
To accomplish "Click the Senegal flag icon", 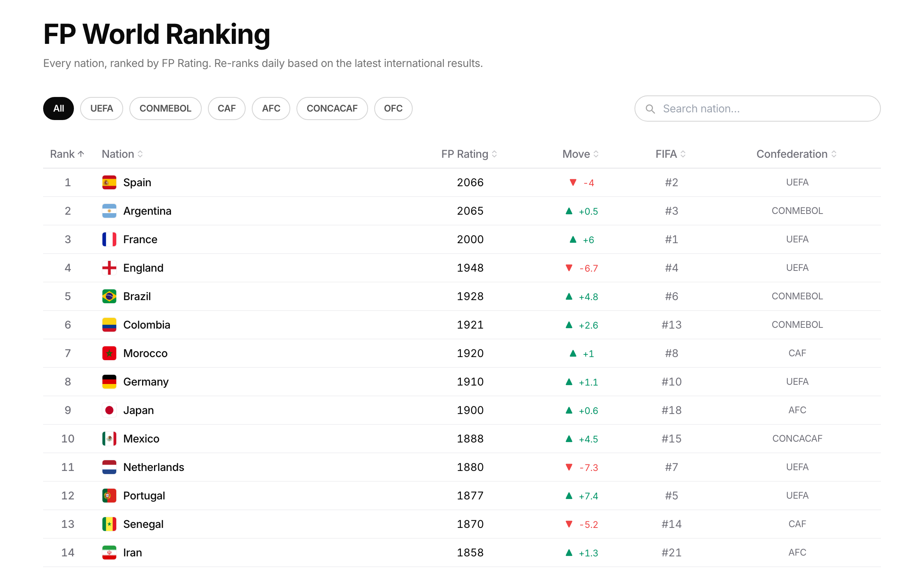I will click(x=109, y=524).
